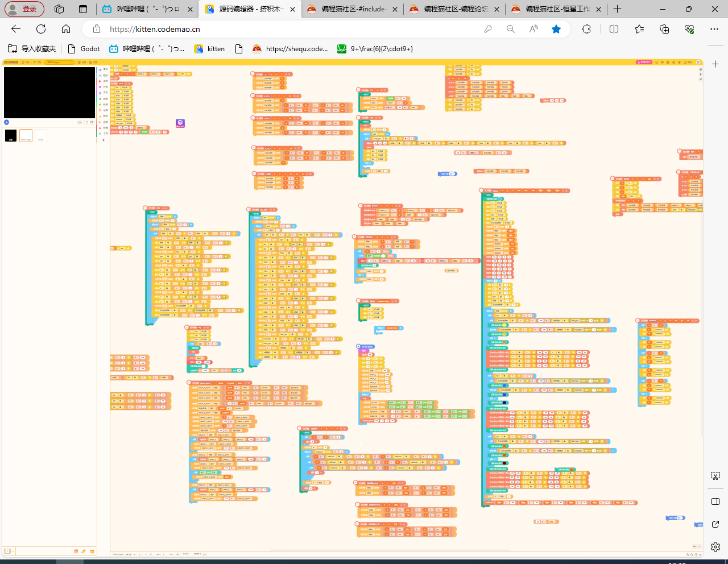The image size is (728, 564).
Task: Close the 源码编辑器 browser tab
Action: [292, 9]
